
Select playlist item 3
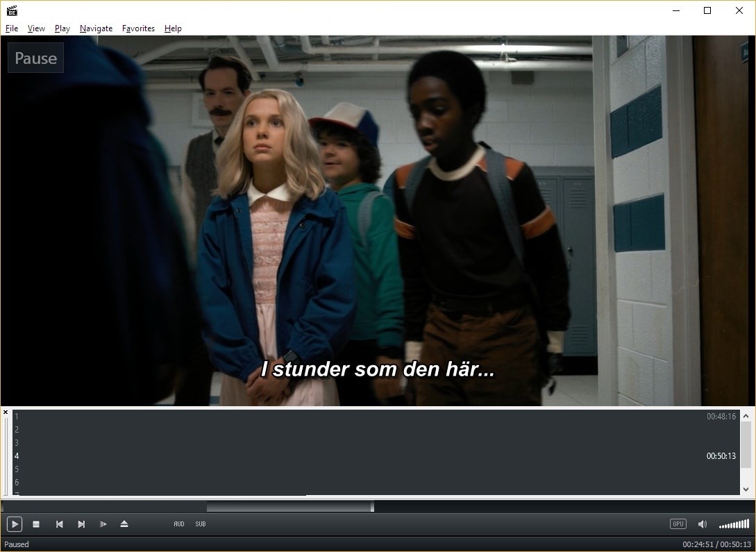tap(376, 442)
